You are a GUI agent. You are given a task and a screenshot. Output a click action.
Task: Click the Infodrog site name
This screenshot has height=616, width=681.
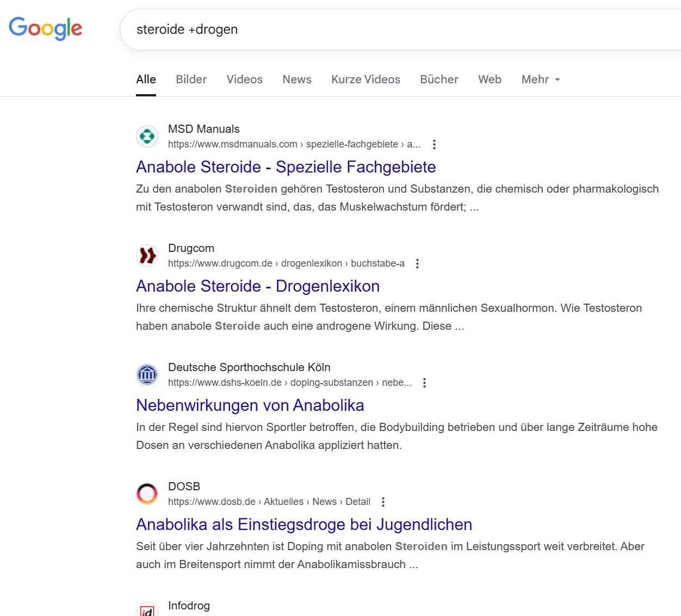coord(189,606)
